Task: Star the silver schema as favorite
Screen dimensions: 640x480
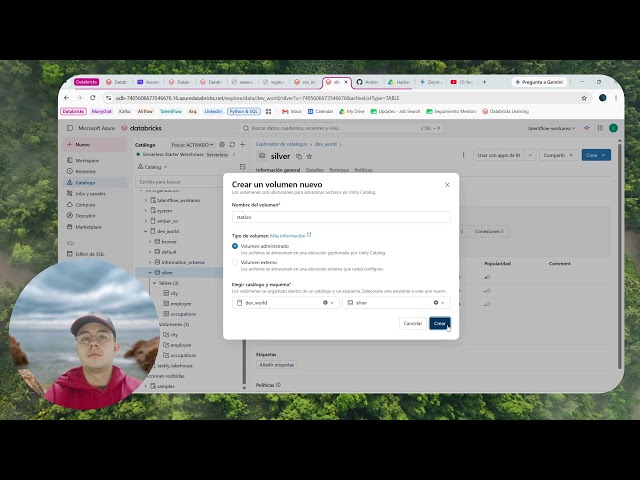Action: click(309, 156)
